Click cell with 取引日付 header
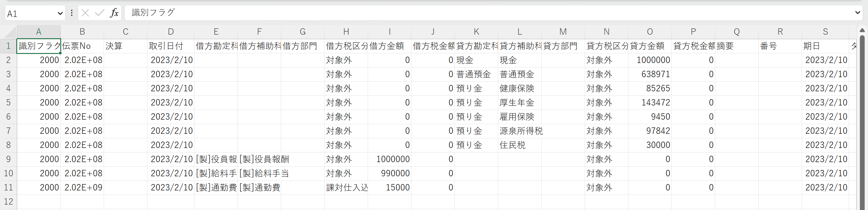 tap(171, 46)
